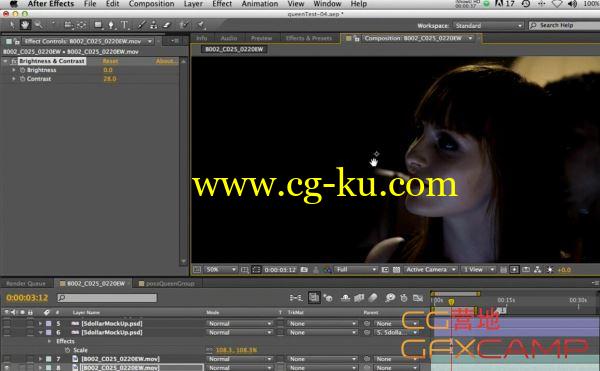600x371 pixels.
Task: Open grid and guide options icon
Action: click(x=245, y=270)
